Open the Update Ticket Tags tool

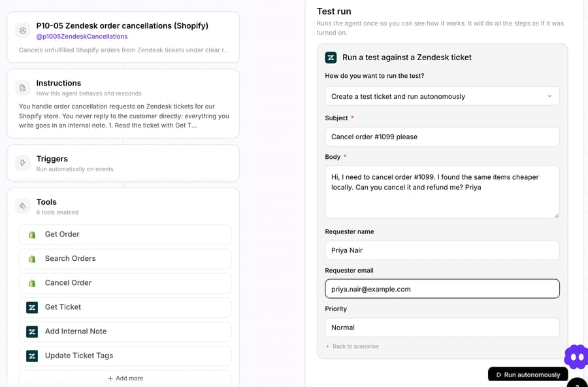[x=125, y=356]
